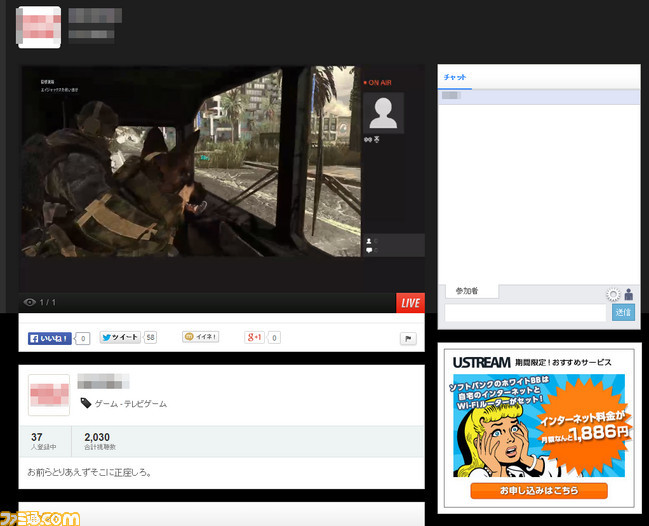
Task: Click the comment bubble icon under avatar
Action: [x=369, y=250]
